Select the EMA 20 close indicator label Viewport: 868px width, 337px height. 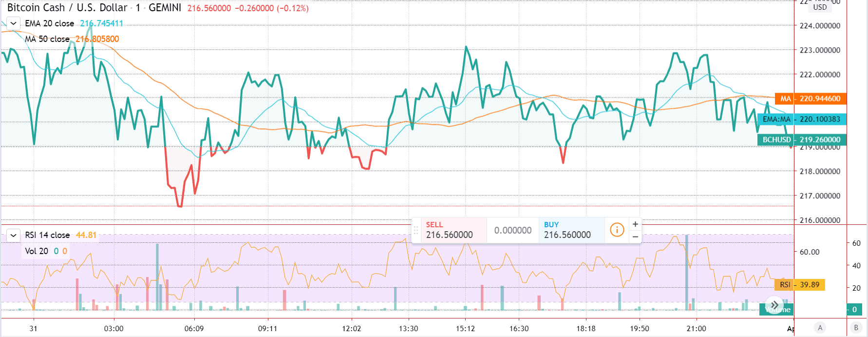[x=50, y=23]
